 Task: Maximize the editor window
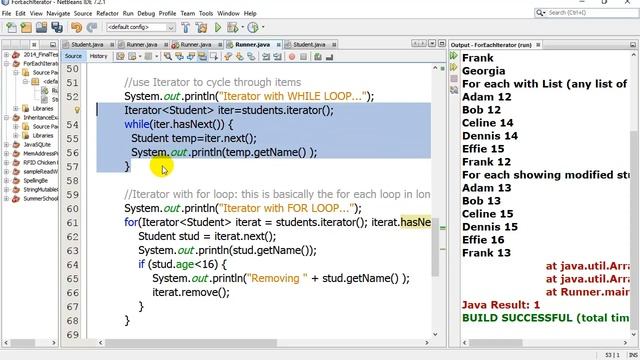point(442,44)
